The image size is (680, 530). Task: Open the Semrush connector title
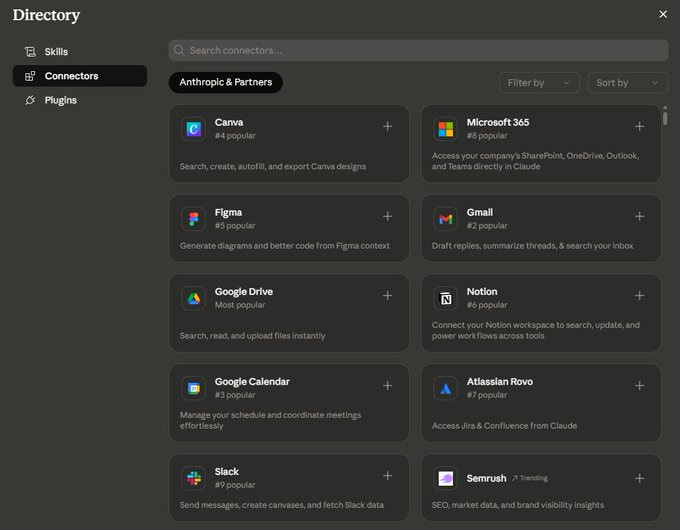(x=486, y=478)
